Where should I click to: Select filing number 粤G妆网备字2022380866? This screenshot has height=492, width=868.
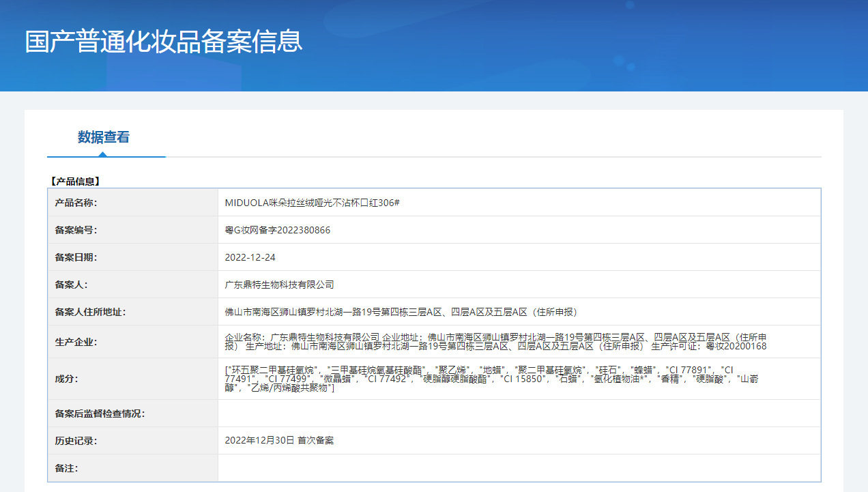[277, 230]
